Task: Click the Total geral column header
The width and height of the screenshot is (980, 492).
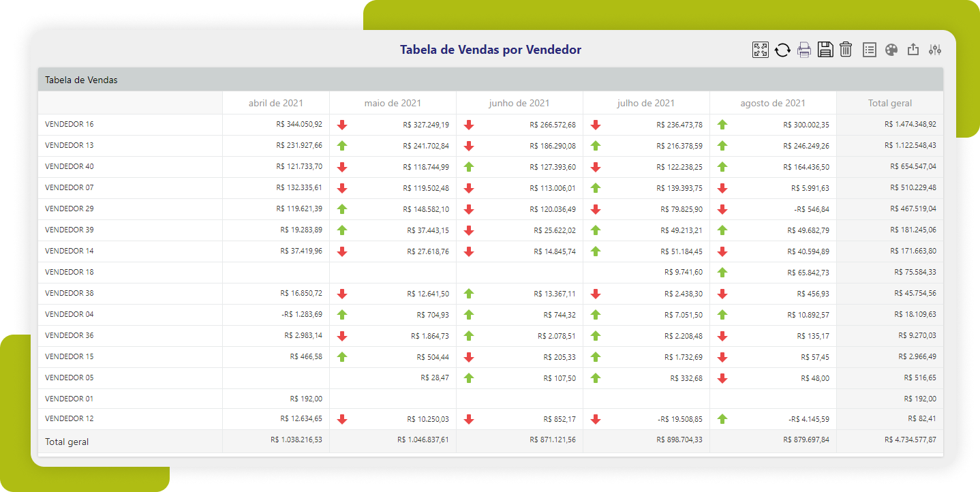Action: click(890, 103)
